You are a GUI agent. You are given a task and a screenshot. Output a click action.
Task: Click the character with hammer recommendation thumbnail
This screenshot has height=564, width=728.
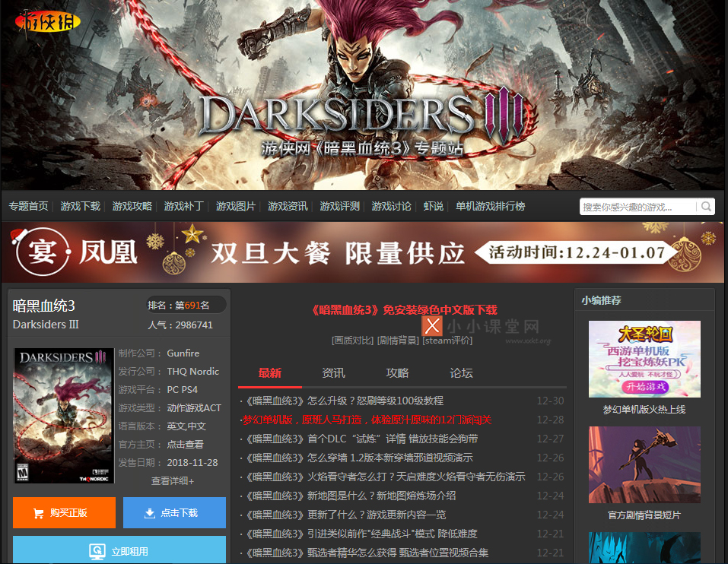(644, 464)
